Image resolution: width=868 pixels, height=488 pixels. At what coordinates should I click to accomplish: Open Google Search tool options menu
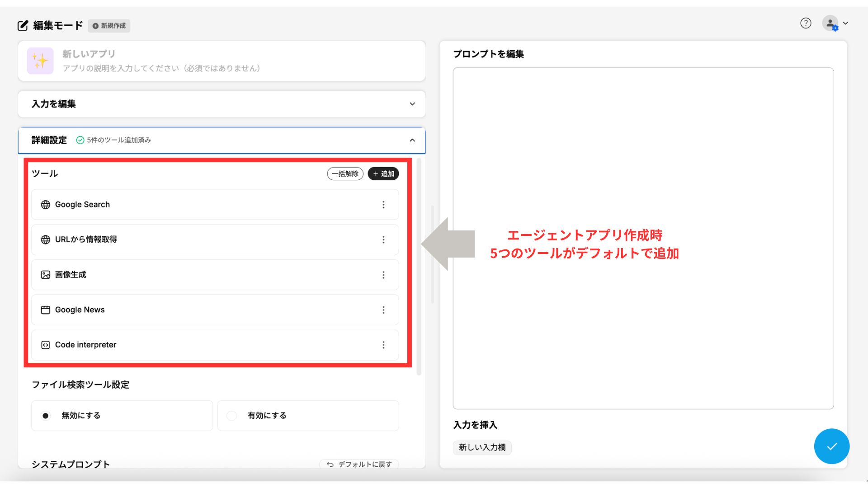[x=383, y=205]
